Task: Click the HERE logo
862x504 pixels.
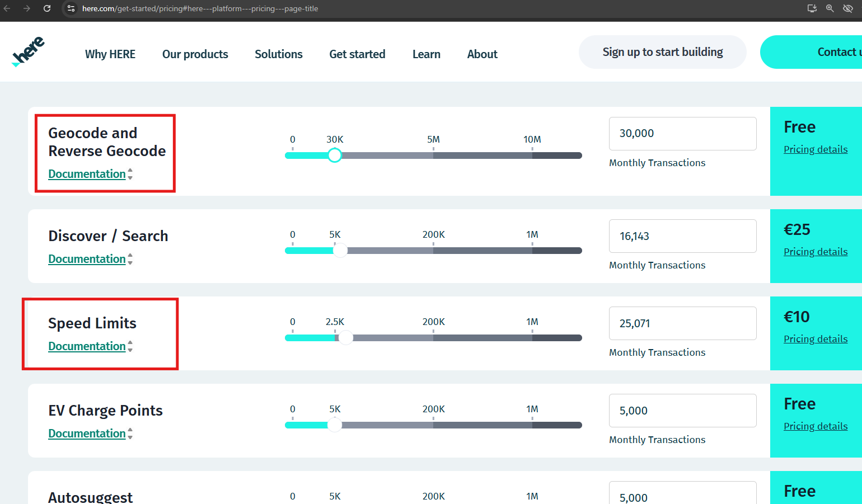Action: point(28,51)
